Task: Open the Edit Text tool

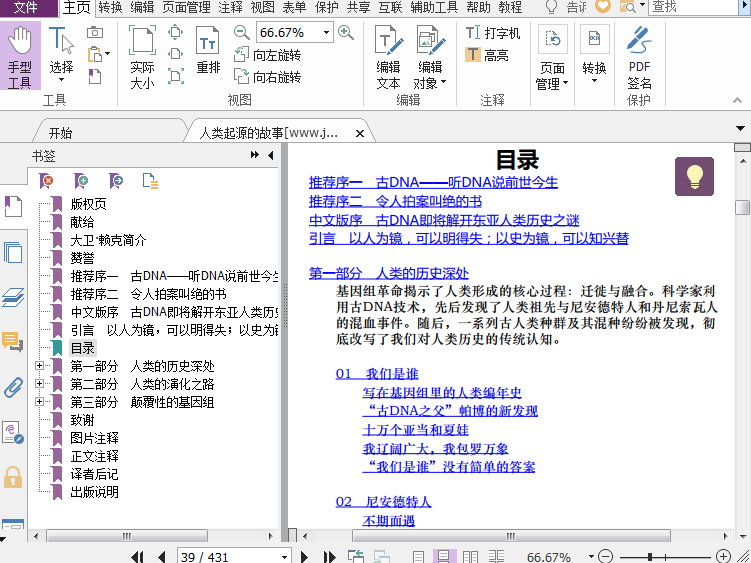Action: pyautogui.click(x=388, y=57)
